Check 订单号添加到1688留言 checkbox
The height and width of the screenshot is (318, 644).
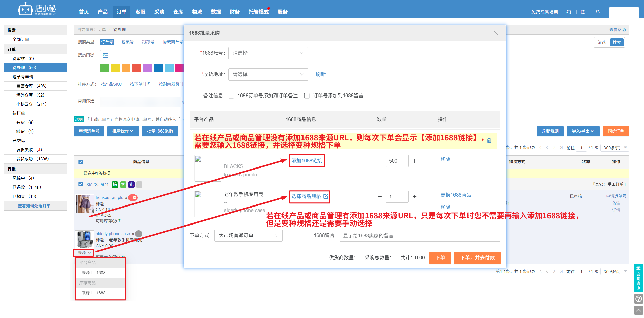coord(307,96)
